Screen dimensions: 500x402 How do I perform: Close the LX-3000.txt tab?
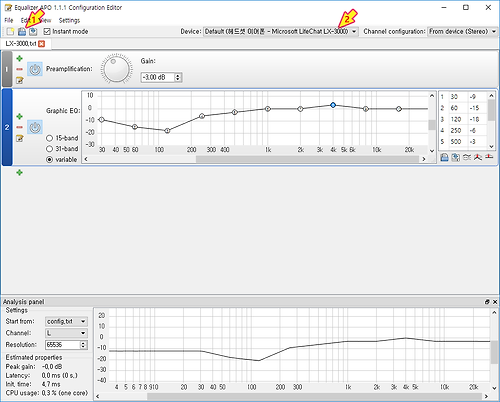tap(41, 44)
